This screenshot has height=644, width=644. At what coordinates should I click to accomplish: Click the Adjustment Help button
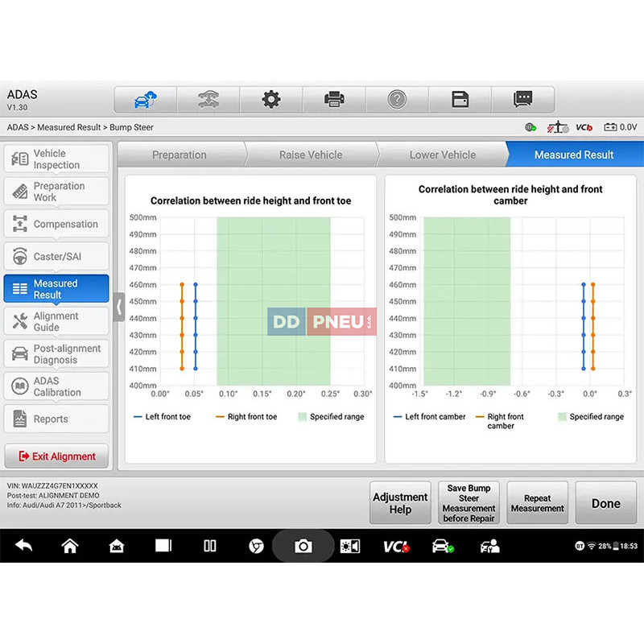coord(400,503)
